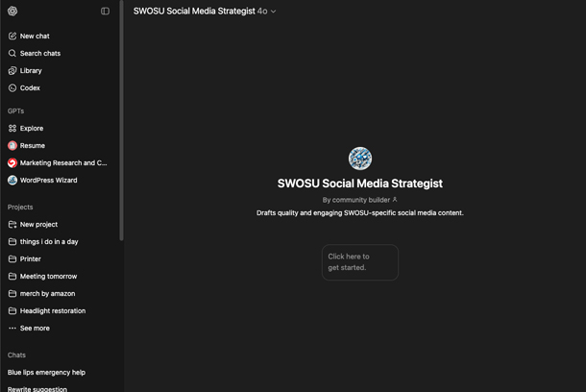
Task: Click the Drafts quality and engaging description text
Action: [x=360, y=213]
